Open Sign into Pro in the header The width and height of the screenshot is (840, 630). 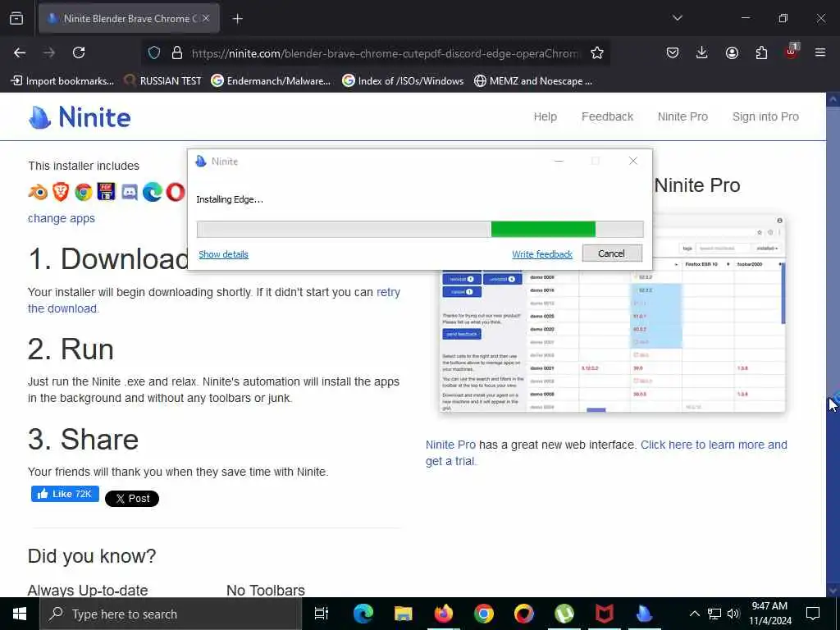click(x=765, y=116)
